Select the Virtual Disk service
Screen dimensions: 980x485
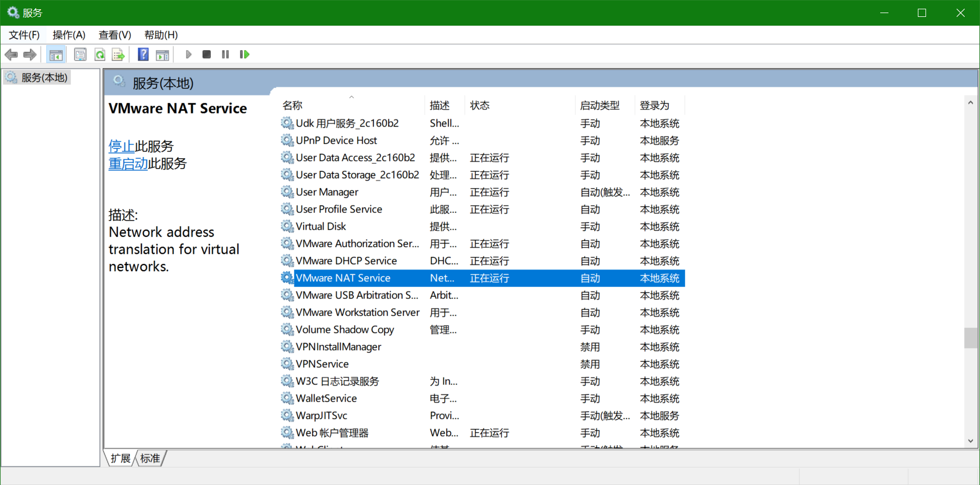[482, 226]
